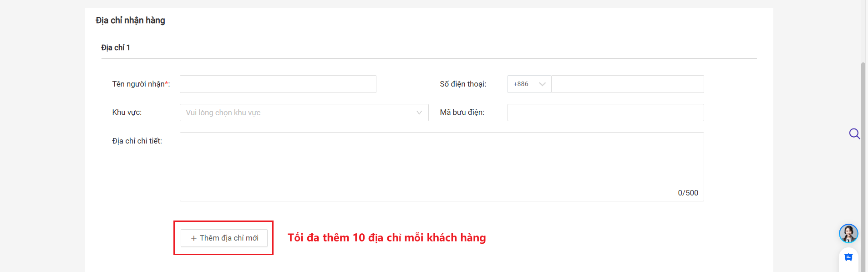Expand the Khu vực dropdown chevron
868x272 pixels.
pos(419,113)
